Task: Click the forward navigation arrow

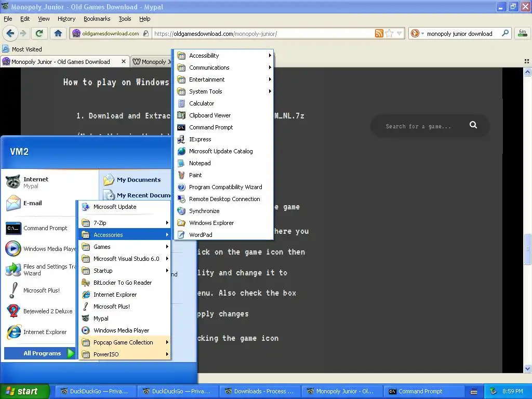Action: 23,33
